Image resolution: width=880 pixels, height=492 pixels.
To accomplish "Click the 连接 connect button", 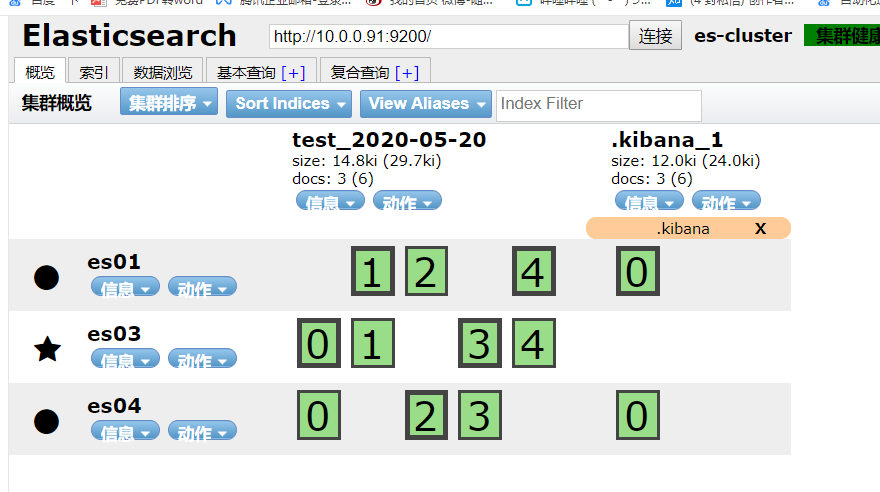I will click(x=655, y=35).
